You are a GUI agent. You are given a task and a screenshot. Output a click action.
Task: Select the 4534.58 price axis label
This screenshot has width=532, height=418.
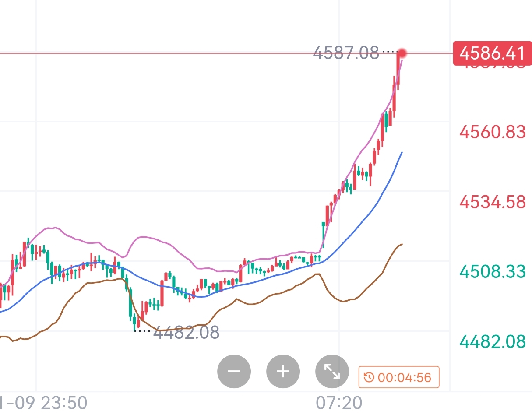[492, 202]
